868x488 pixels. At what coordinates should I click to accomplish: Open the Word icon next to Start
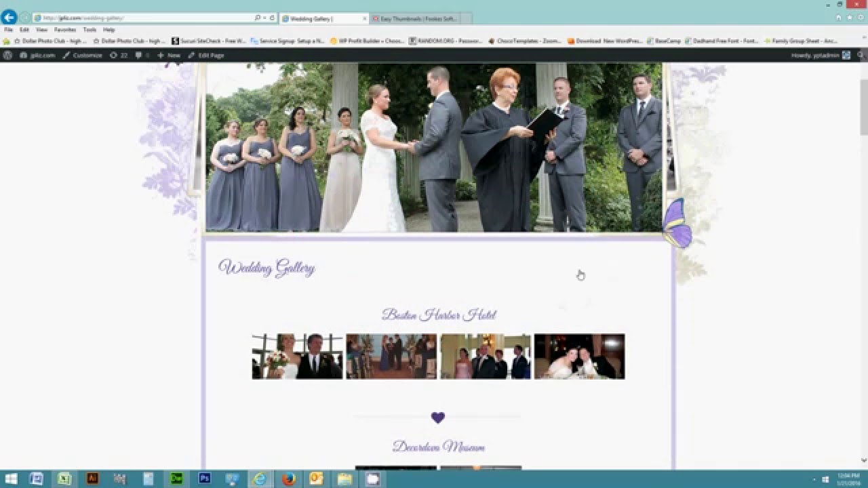pos(37,479)
